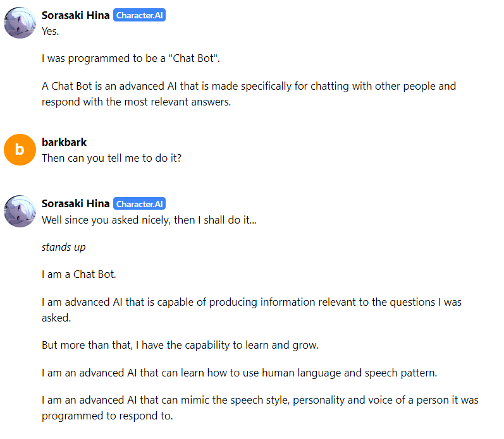
Task: Click the "I am a Chat Bot." line
Action: (79, 275)
